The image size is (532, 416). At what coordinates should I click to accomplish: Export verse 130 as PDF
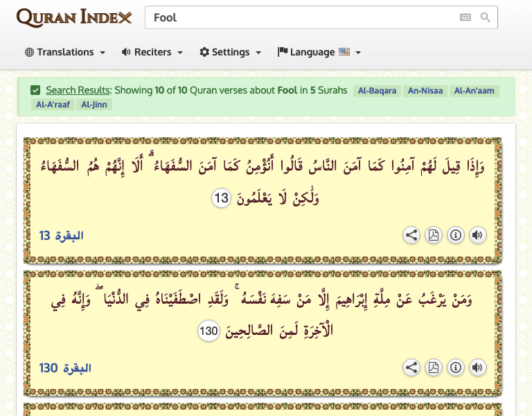tap(433, 367)
